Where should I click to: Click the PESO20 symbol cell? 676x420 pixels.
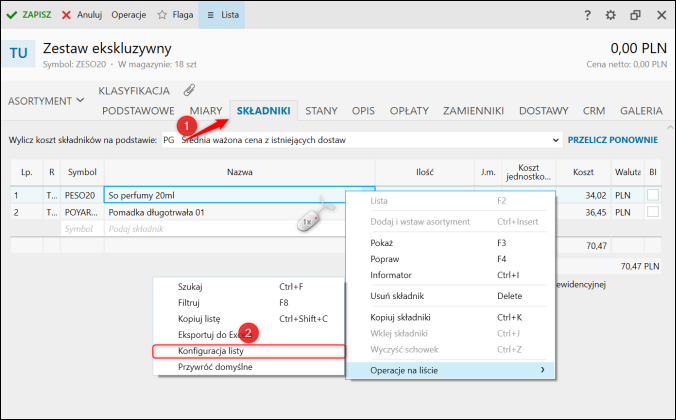82,195
